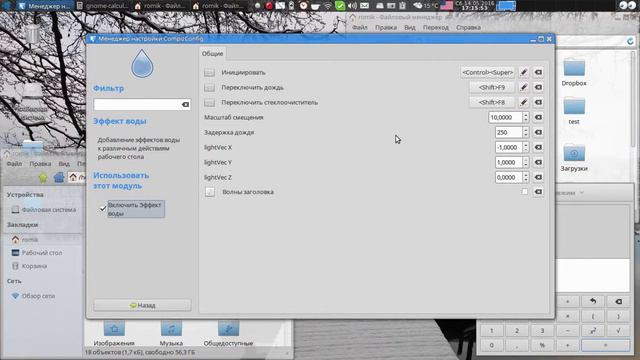
Task: Open the Общедоступные folder
Action: pyautogui.click(x=228, y=333)
